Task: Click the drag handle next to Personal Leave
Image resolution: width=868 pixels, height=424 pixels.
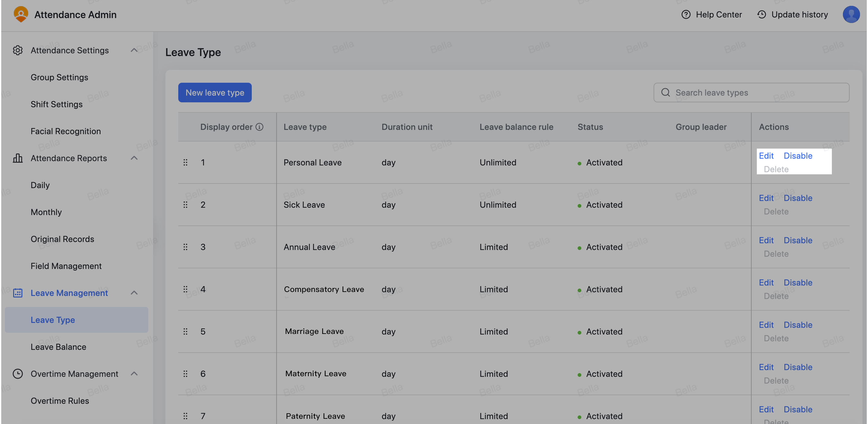Action: pos(186,162)
